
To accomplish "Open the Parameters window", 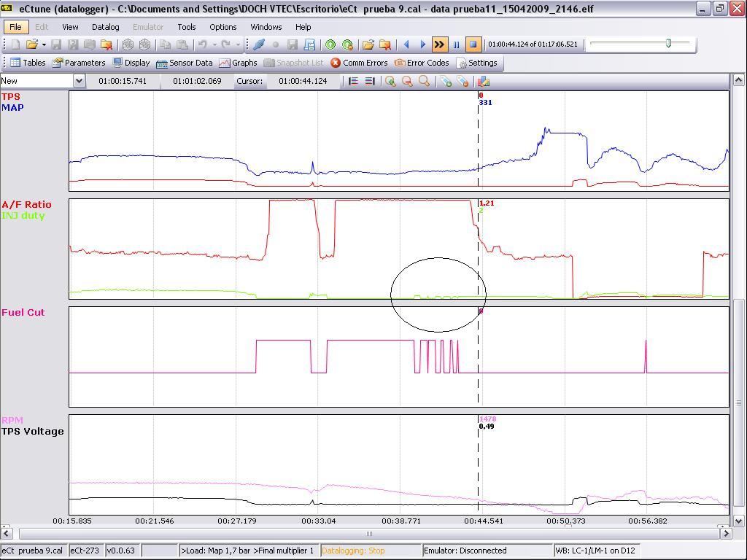I will tap(79, 63).
